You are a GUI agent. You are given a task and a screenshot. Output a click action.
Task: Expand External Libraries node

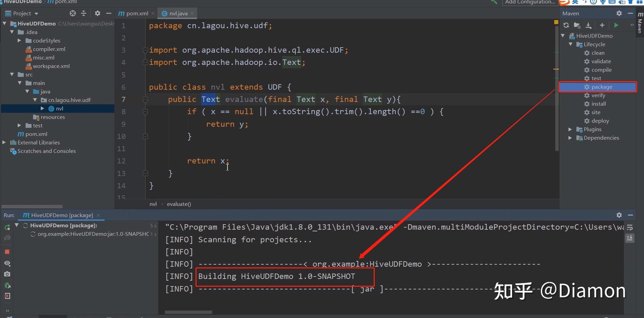tap(4, 142)
